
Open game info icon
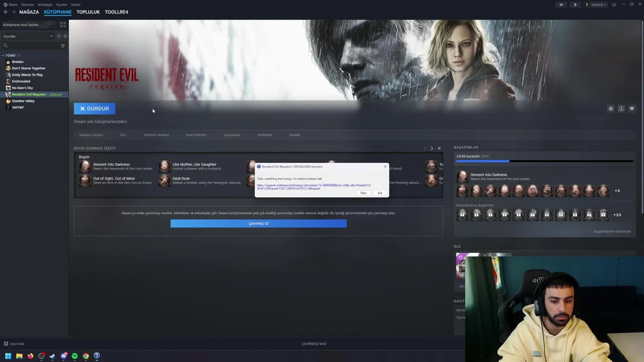click(x=621, y=109)
